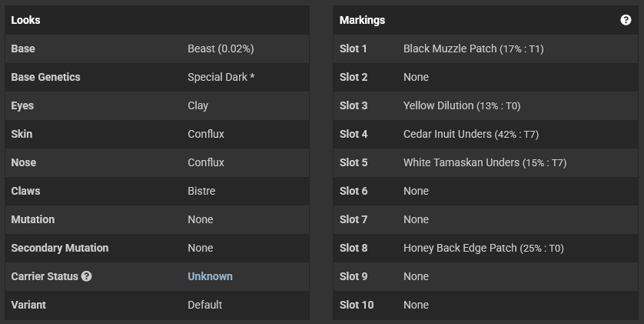
Task: Click the Slot 10 row label
Action: tap(357, 305)
